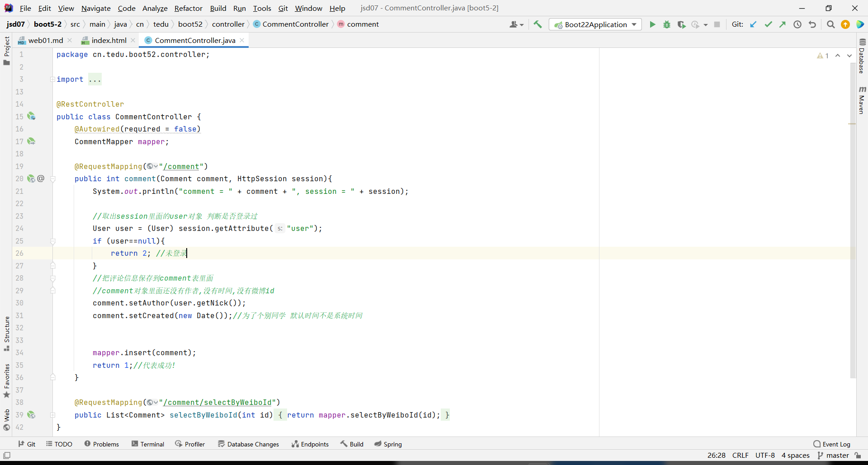Toggle the Web tool window
The height and width of the screenshot is (465, 868).
7,420
